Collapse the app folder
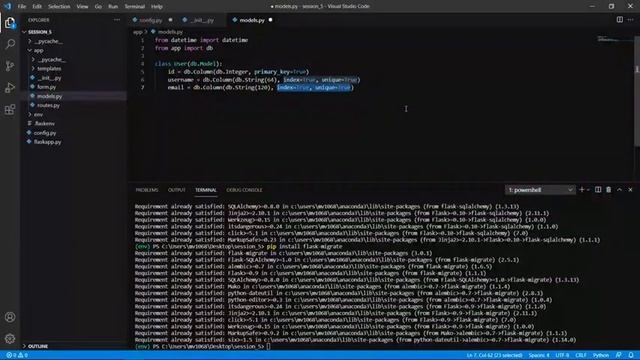Viewport: 640px width, 360px height. coord(38,50)
